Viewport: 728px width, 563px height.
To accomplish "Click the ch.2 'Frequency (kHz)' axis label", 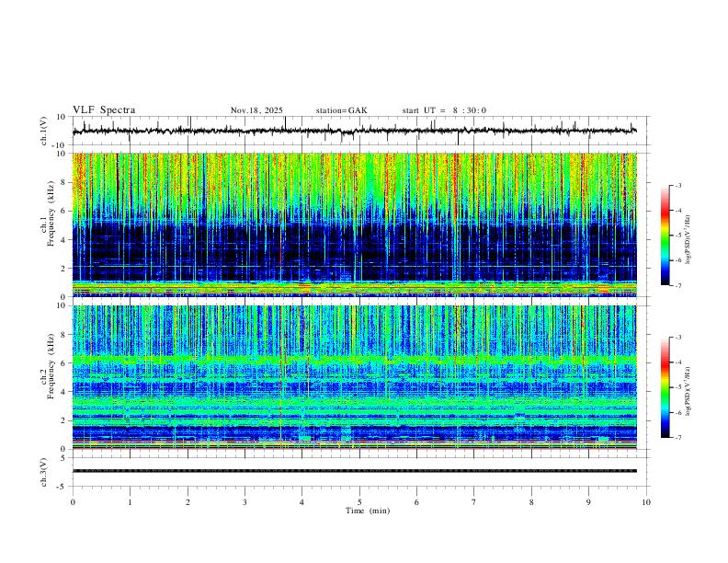I will click(x=51, y=366).
